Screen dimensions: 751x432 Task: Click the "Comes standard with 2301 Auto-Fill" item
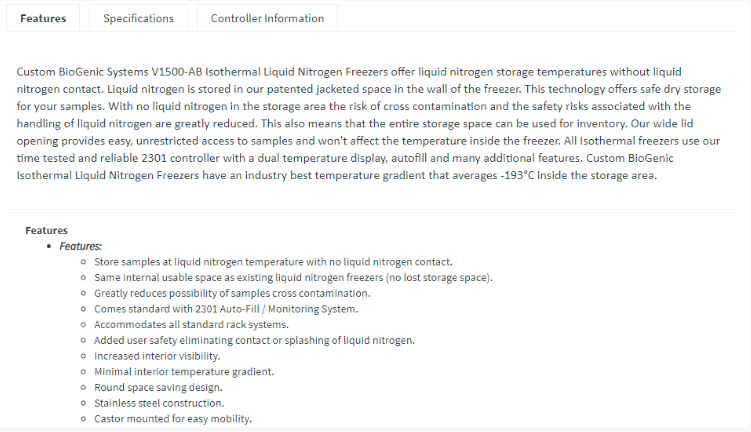226,309
